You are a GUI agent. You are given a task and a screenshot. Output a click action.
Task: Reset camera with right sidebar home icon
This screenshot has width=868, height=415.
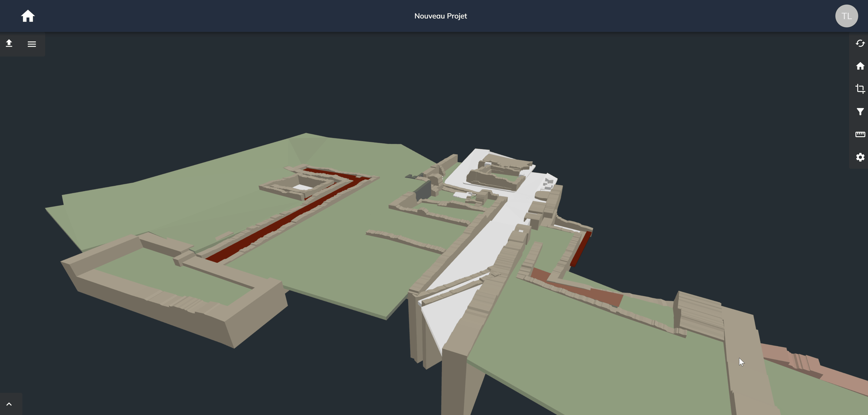pos(860,66)
